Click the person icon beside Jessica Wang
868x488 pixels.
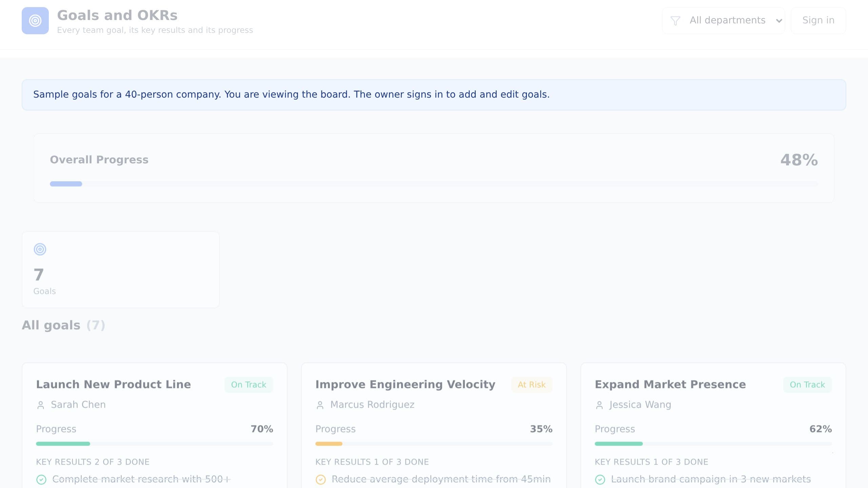click(x=599, y=405)
